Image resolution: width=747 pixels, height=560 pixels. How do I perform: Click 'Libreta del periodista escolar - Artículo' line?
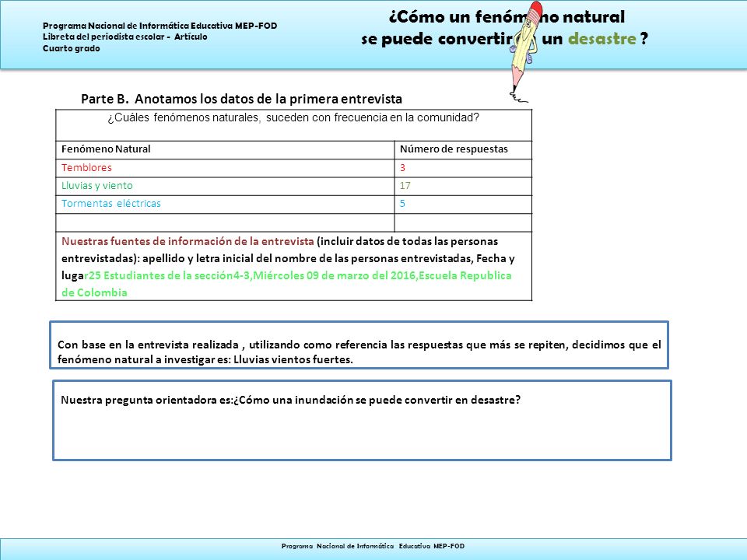click(x=124, y=37)
